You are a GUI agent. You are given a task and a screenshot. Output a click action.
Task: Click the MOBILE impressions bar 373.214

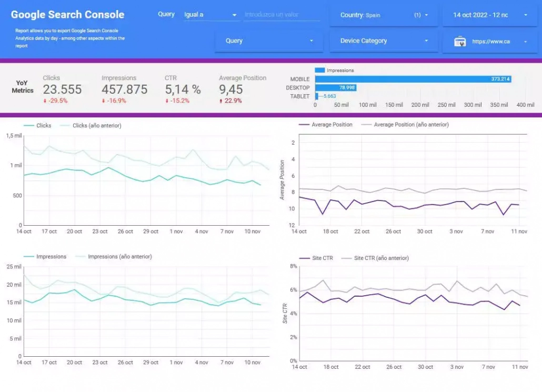(x=413, y=79)
